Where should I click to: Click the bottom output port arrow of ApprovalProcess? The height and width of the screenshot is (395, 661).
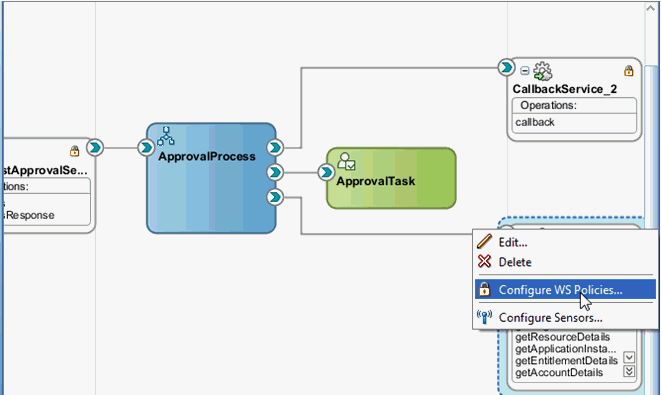(x=275, y=196)
